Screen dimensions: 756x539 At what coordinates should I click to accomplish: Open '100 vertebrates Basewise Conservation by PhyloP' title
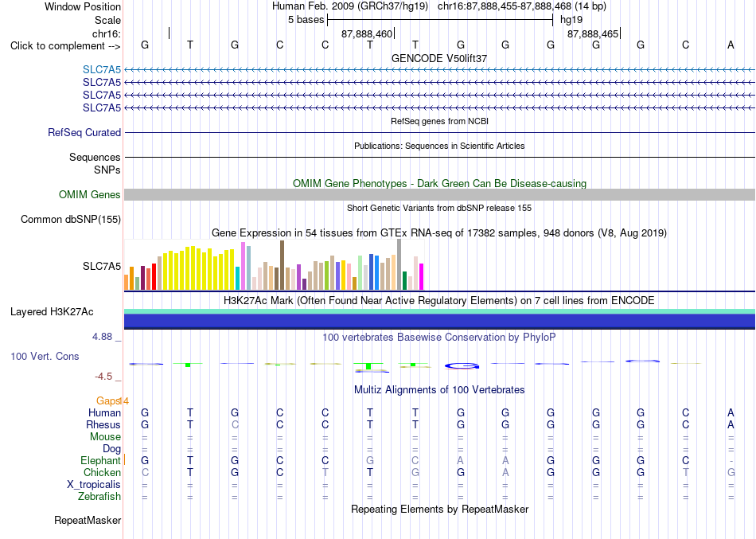[x=439, y=338]
